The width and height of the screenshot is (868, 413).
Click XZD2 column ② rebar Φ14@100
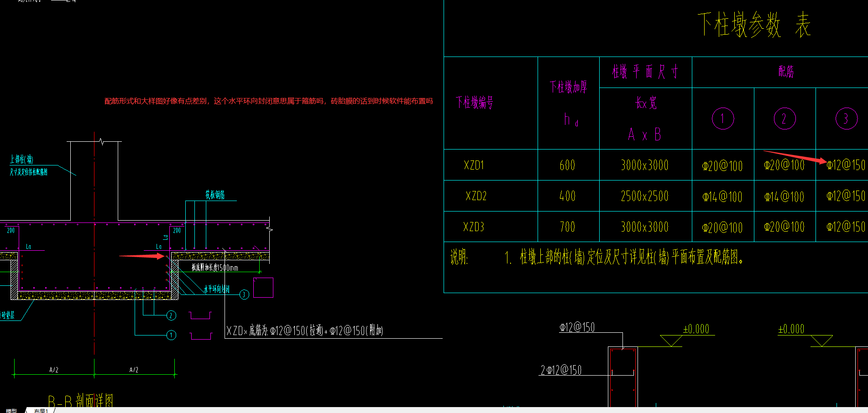coord(784,197)
